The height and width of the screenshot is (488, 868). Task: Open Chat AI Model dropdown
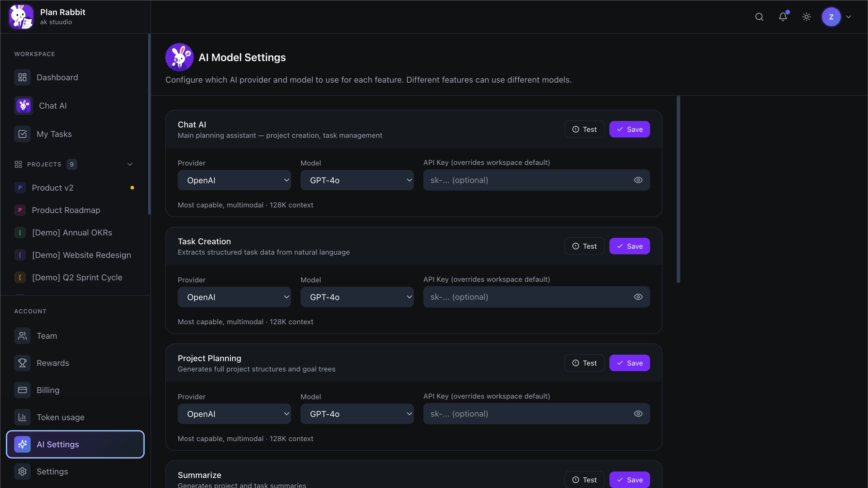tap(357, 180)
